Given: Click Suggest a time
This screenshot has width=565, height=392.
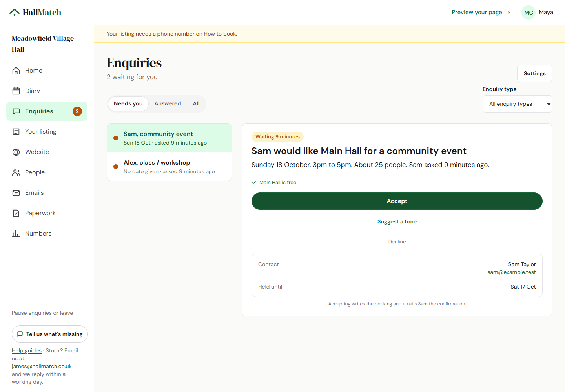Looking at the screenshot, I should (x=397, y=221).
